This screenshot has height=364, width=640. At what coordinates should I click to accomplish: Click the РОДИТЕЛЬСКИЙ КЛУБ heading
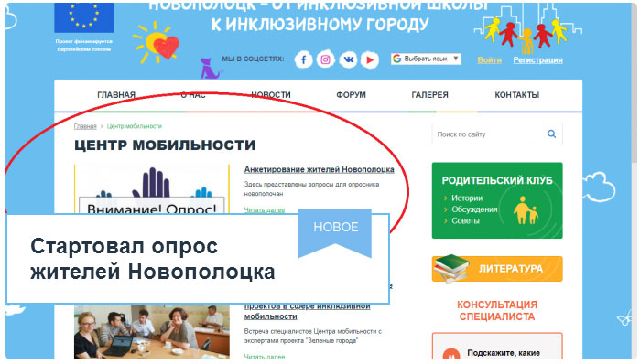point(497,180)
